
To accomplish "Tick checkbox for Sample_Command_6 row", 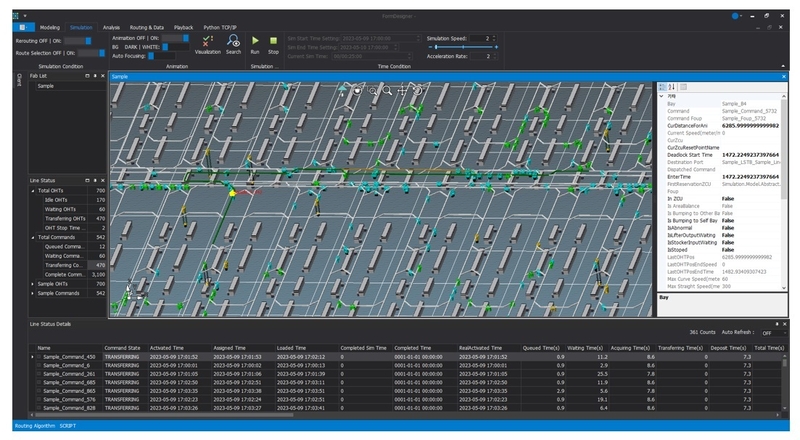I will [39, 365].
